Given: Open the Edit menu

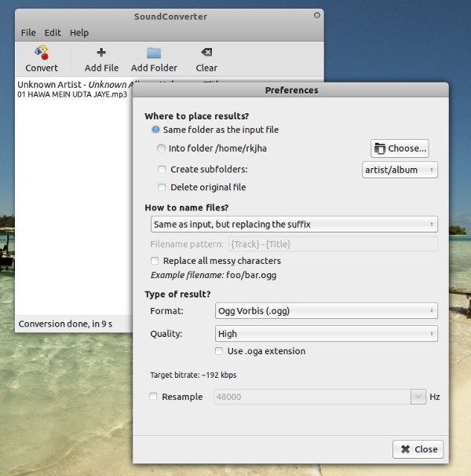Looking at the screenshot, I should coord(53,33).
